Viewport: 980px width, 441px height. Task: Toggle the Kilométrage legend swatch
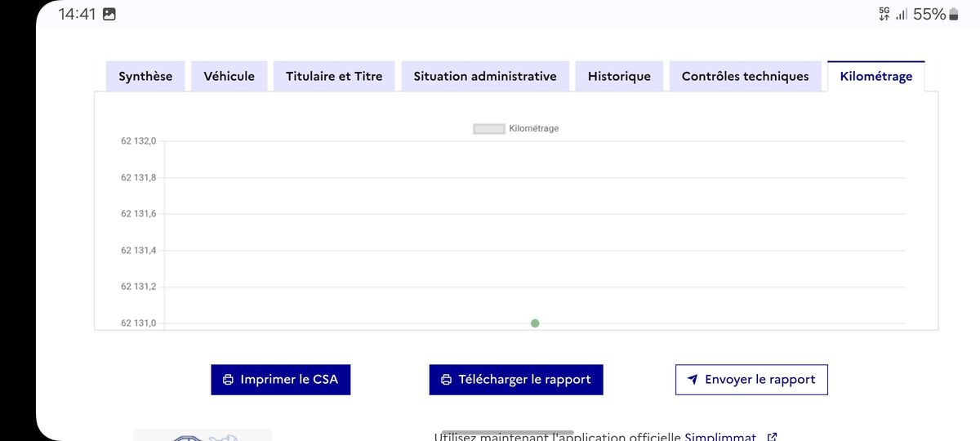[x=489, y=129]
